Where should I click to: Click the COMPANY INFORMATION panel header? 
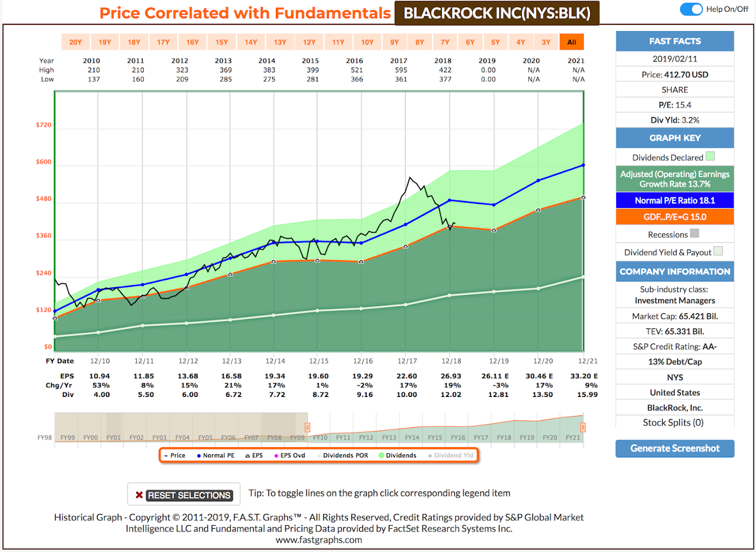click(x=675, y=271)
